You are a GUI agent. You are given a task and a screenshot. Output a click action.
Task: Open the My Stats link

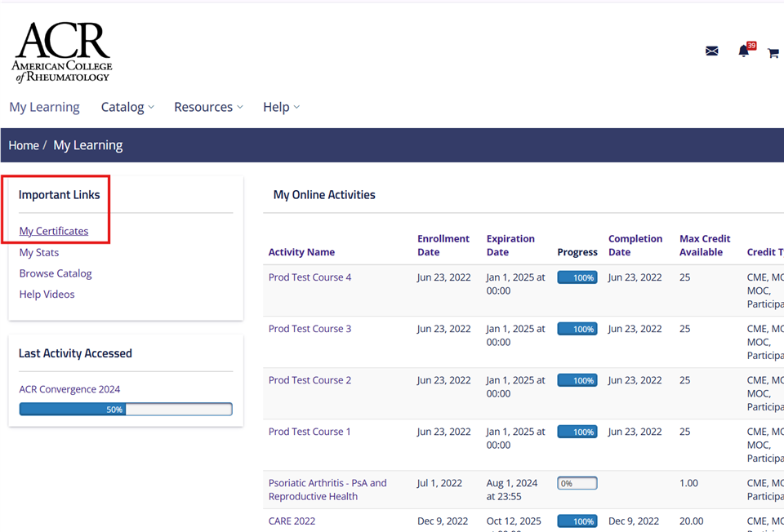point(39,252)
